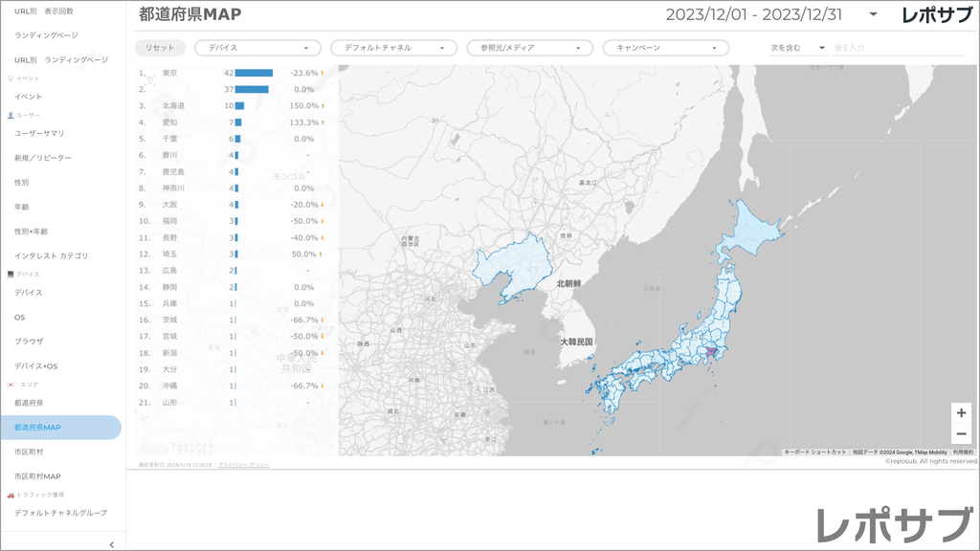Select the 都道府県 sidebar item
This screenshot has height=551, width=980.
click(29, 403)
